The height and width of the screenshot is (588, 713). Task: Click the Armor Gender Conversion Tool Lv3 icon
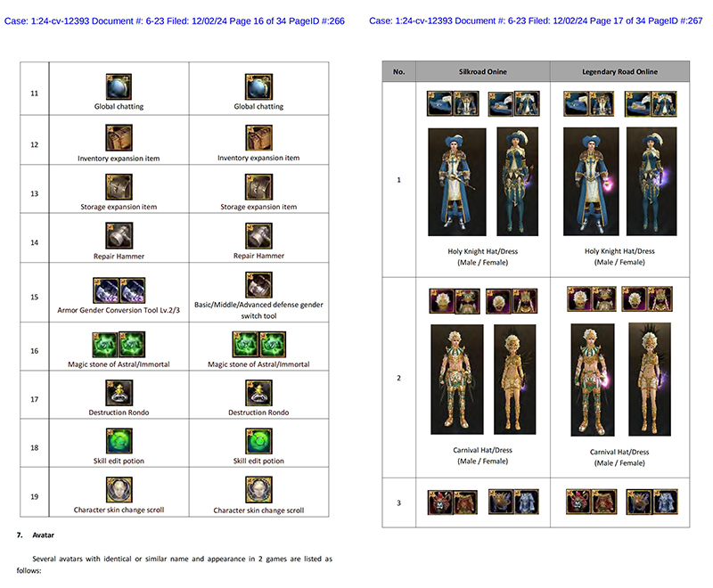[x=132, y=290]
